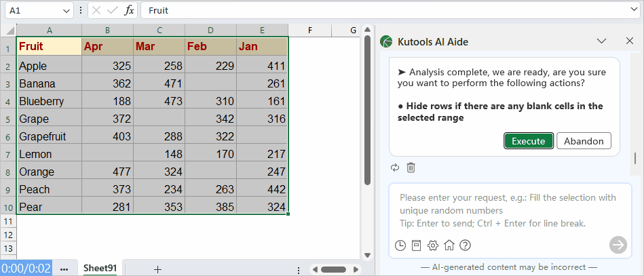Close the Kutools AI Aide pane
This screenshot has width=644, height=276.
click(629, 41)
